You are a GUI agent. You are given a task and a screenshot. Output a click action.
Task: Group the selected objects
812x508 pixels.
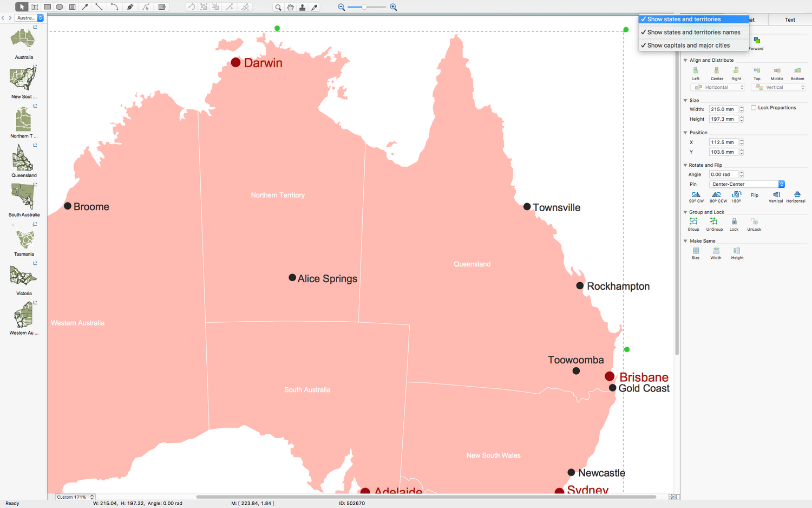tap(693, 224)
